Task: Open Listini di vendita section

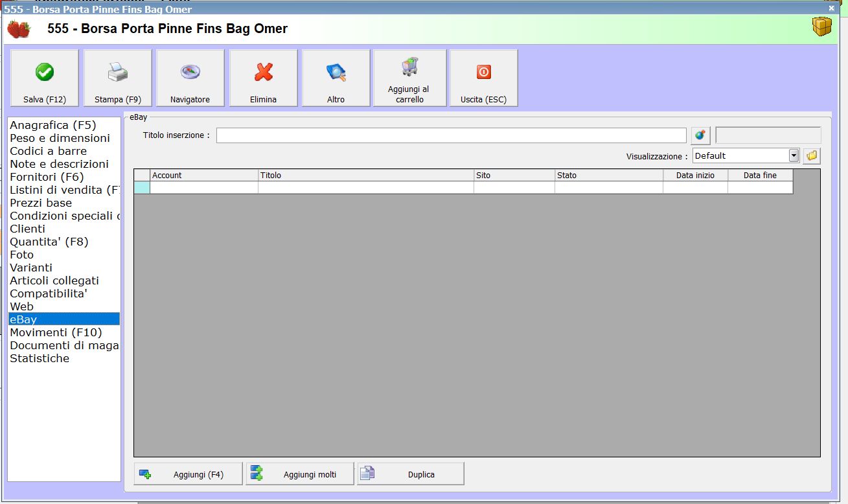Action: pos(64,190)
